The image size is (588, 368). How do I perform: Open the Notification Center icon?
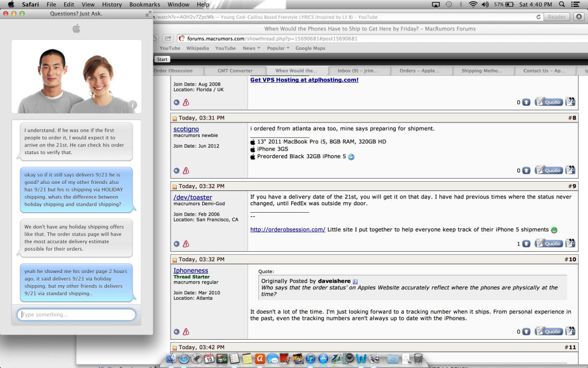coord(575,5)
